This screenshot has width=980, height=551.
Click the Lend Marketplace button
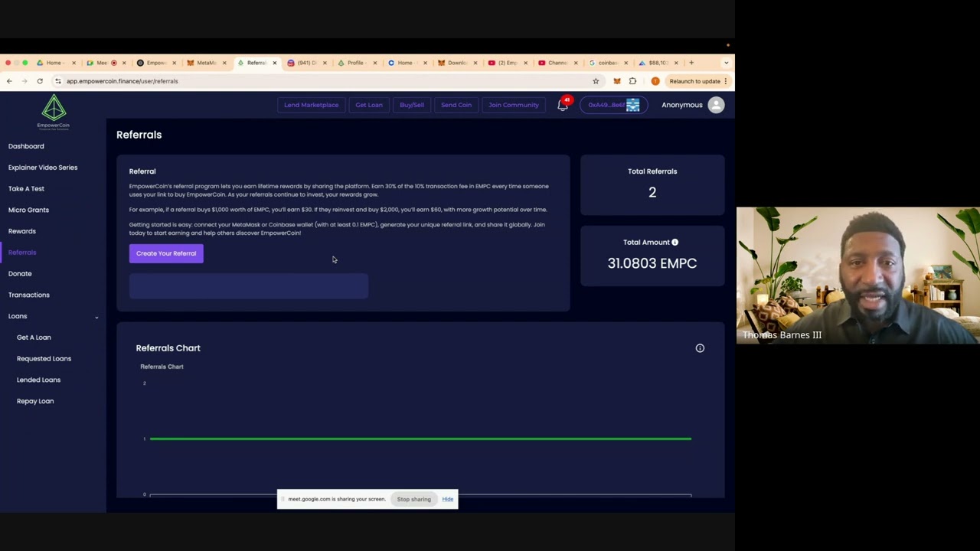pos(311,105)
